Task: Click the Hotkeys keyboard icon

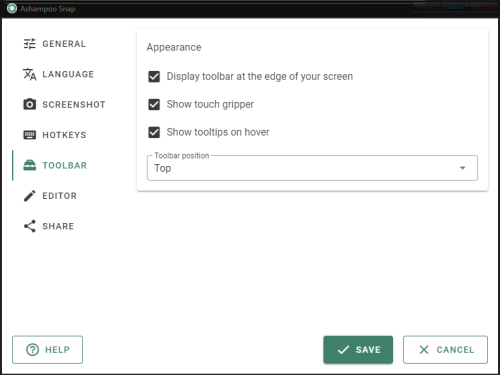Action: [29, 135]
